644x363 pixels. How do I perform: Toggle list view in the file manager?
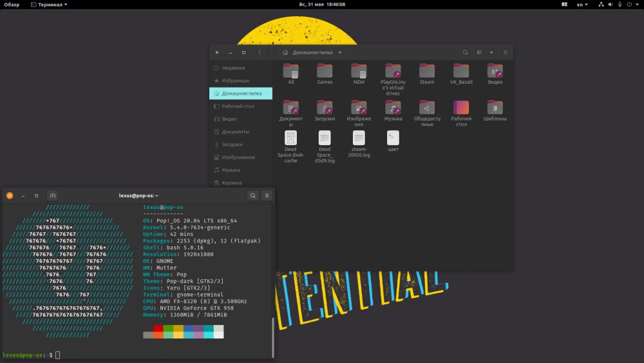(x=479, y=52)
